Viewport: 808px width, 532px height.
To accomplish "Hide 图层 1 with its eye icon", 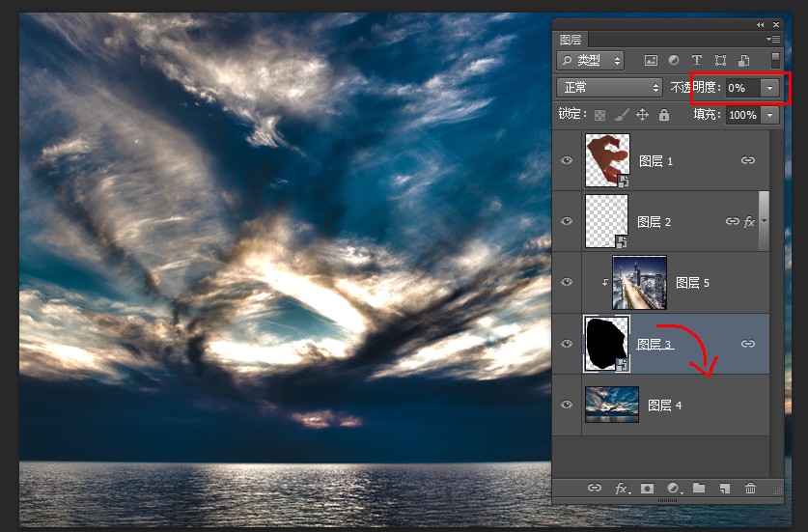I will click(567, 160).
